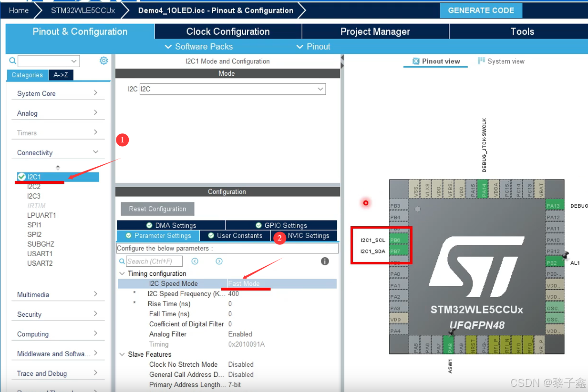Screen dimensions: 588x392
Task: Expand Analog category
Action: pyautogui.click(x=58, y=113)
